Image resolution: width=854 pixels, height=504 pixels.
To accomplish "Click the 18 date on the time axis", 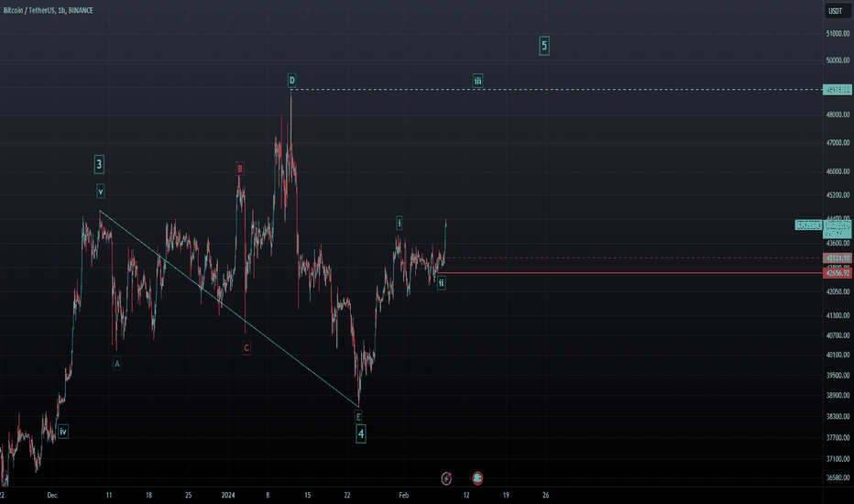I will click(x=148, y=495).
